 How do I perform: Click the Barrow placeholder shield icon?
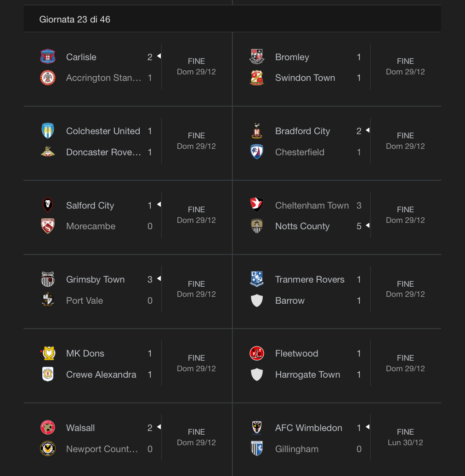257,300
